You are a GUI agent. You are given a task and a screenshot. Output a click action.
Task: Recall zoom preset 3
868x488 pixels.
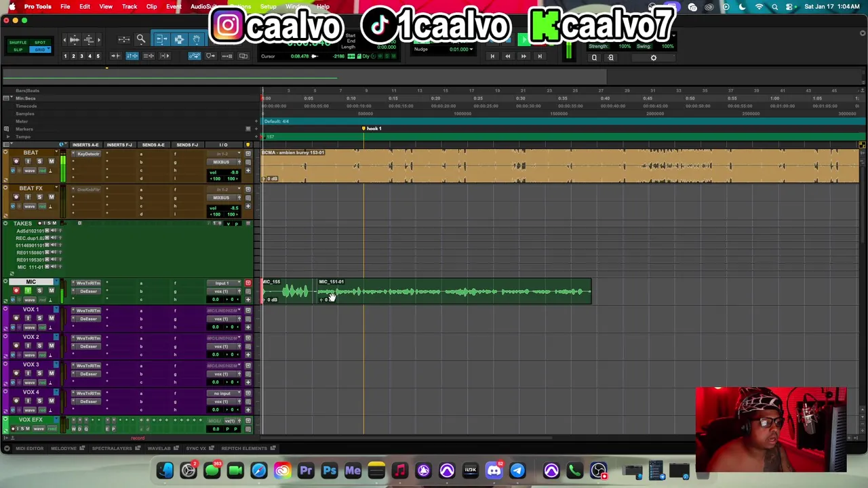point(81,56)
